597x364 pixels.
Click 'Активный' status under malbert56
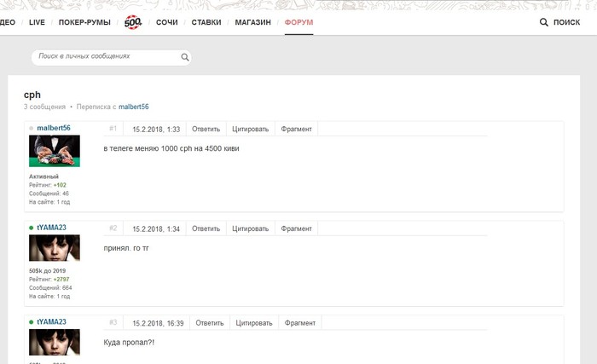pyautogui.click(x=43, y=176)
